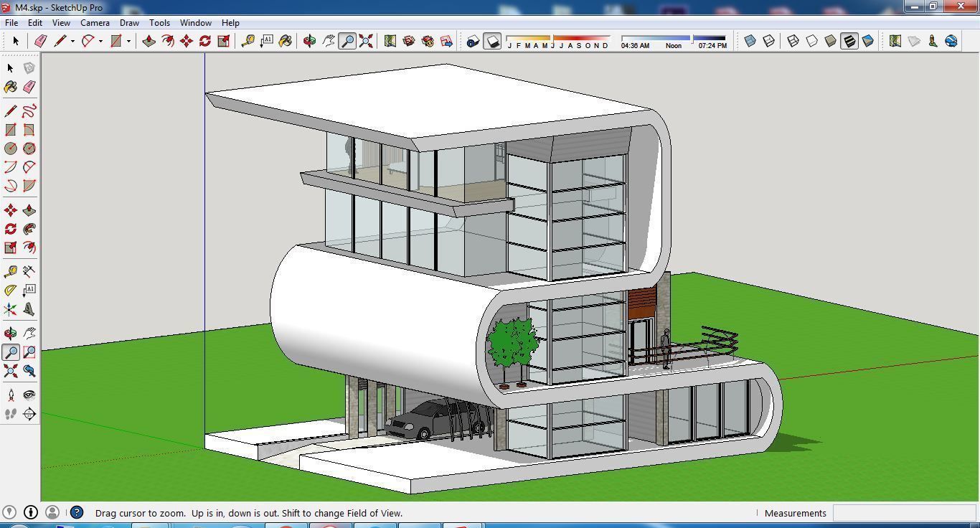Open the Line tool dropdown arrow
Screen dimensions: 980x528
tap(72, 41)
